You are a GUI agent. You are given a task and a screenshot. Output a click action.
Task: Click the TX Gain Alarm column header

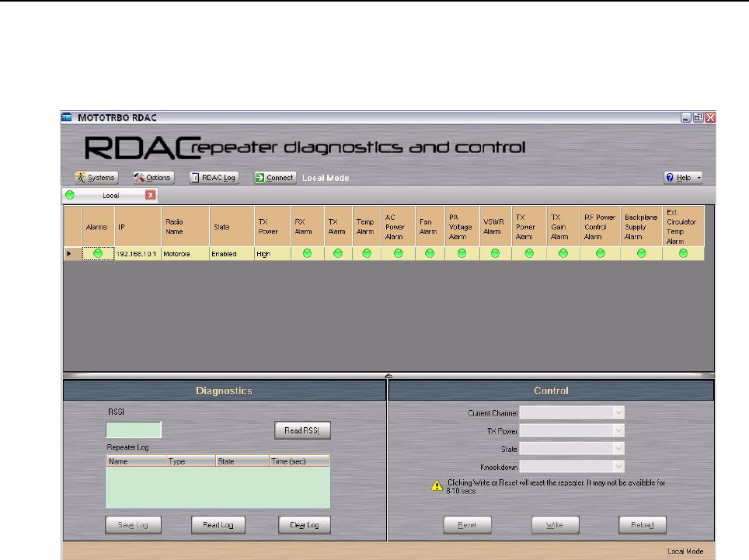tap(563, 226)
